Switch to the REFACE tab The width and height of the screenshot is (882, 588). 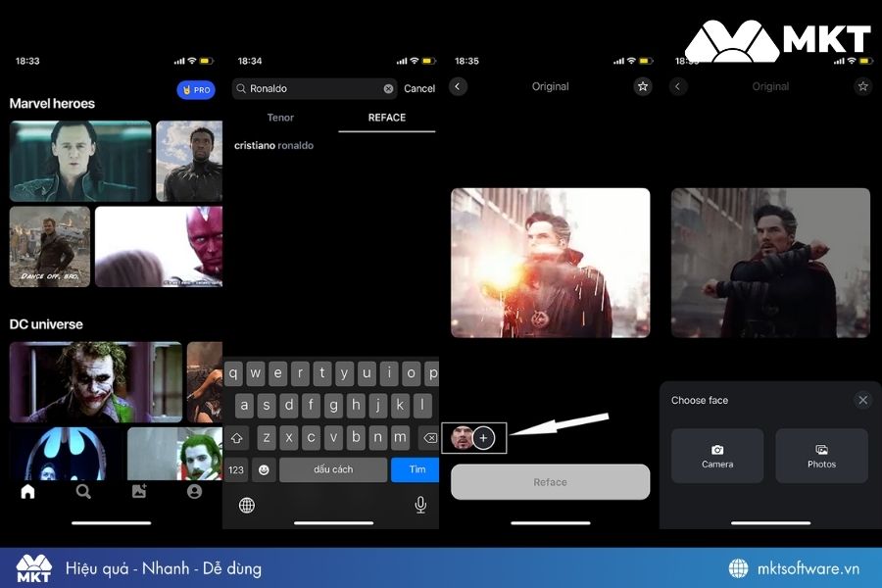386,117
